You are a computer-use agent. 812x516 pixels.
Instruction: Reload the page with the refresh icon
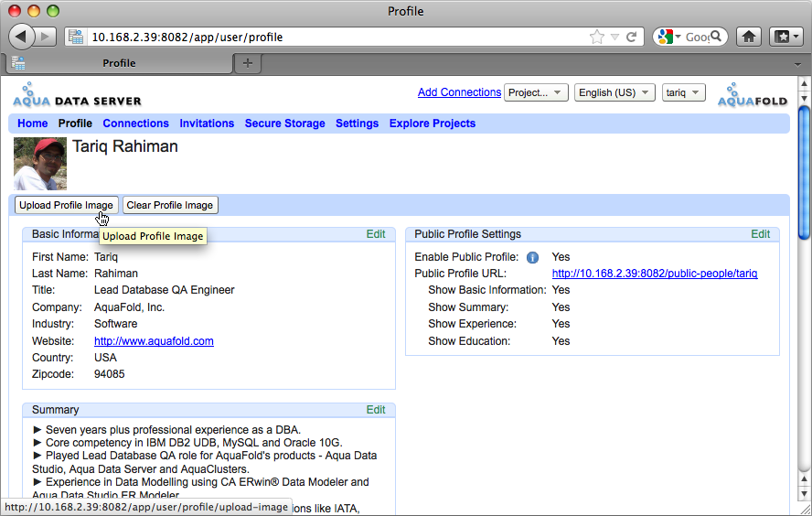(x=631, y=37)
